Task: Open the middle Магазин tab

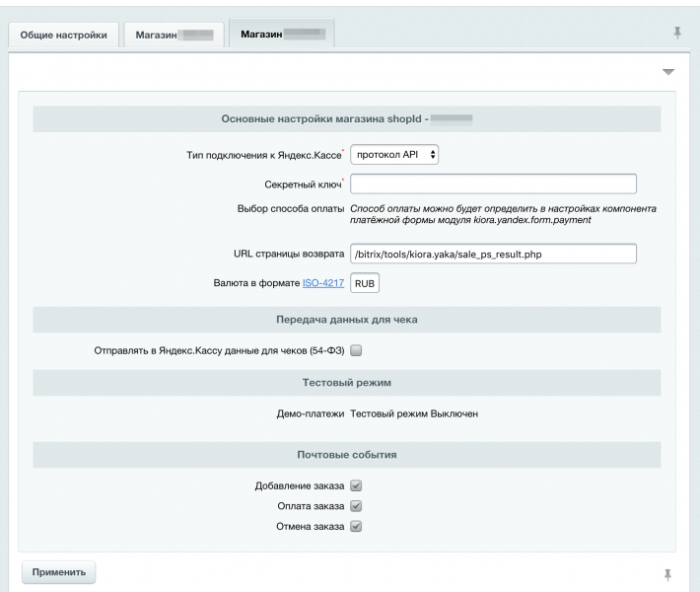Action: coord(171,35)
